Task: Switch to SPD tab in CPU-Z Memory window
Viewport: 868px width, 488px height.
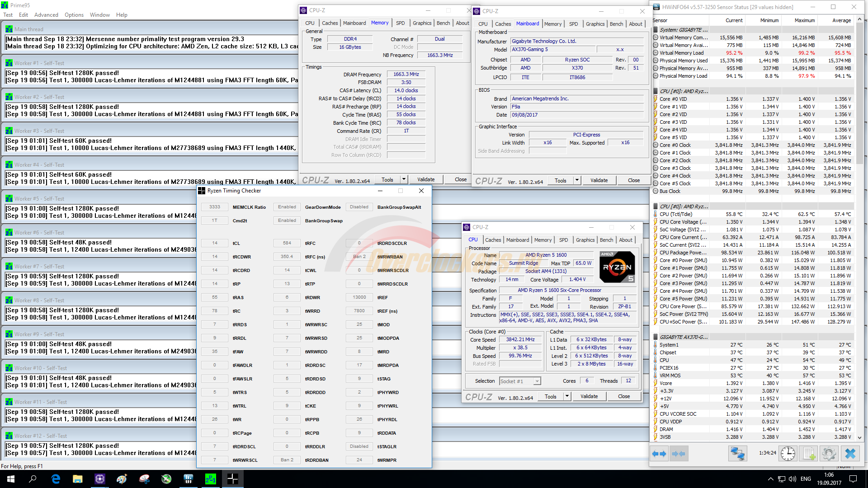Action: pos(400,23)
